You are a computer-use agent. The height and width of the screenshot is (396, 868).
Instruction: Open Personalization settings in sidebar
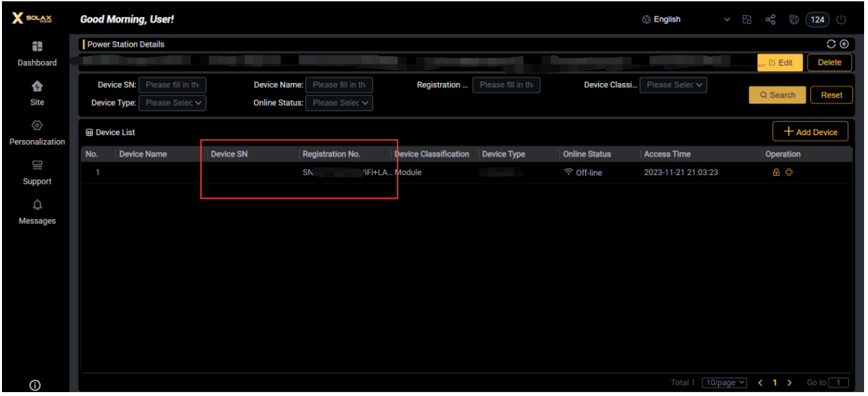tap(37, 132)
